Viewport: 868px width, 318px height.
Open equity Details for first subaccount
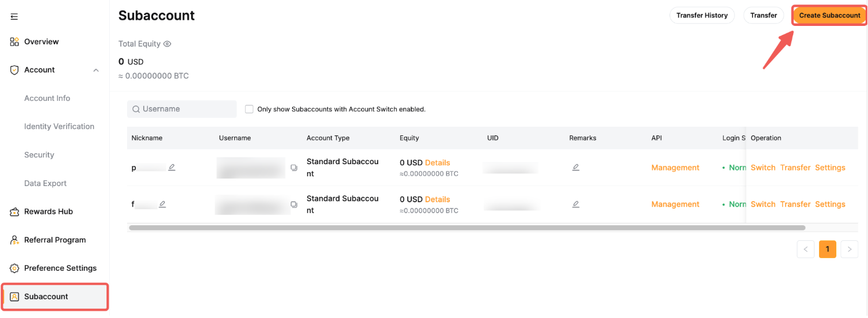437,163
